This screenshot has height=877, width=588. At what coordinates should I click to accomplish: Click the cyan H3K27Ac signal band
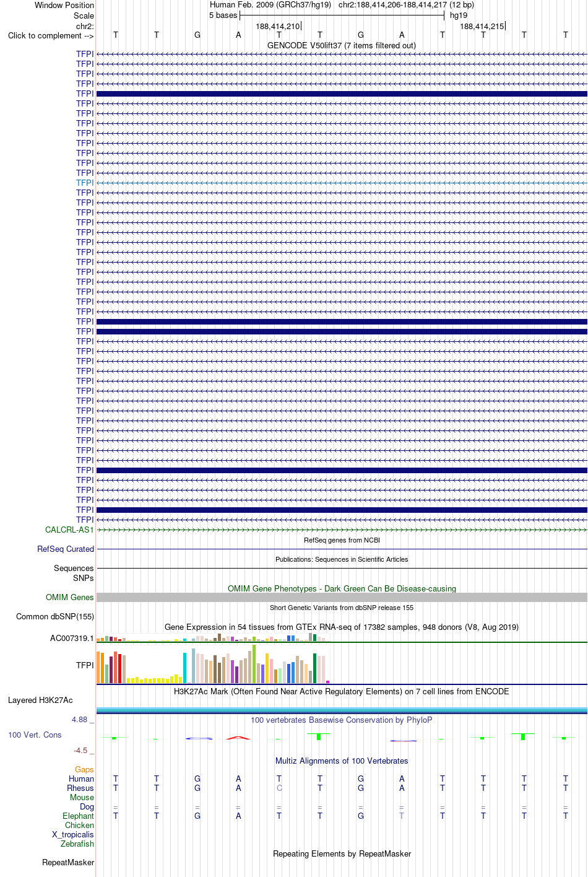(x=342, y=710)
